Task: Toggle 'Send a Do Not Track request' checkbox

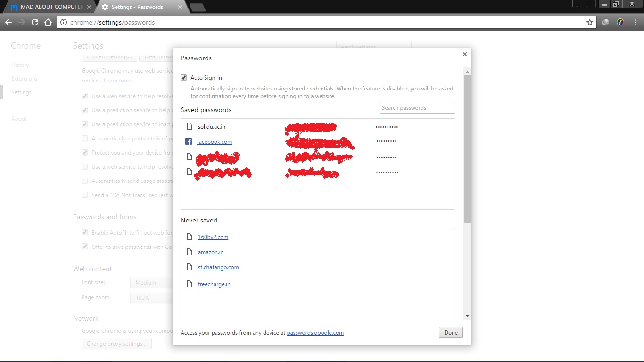Action: pos(84,195)
